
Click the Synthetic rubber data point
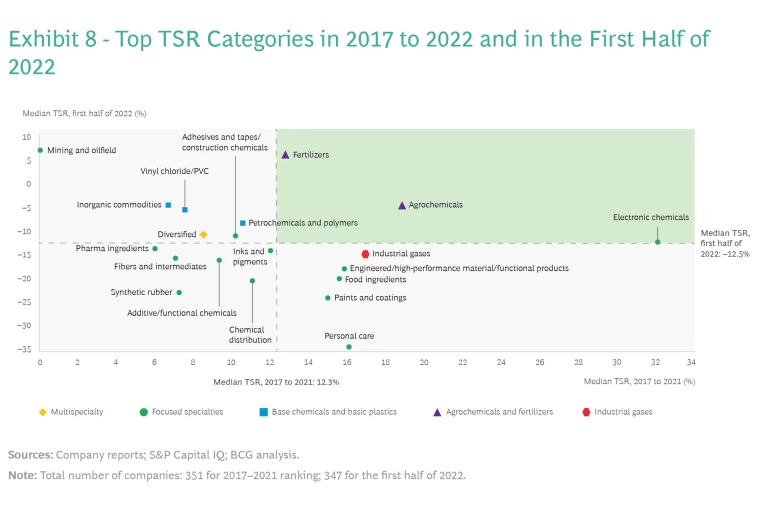pyautogui.click(x=179, y=293)
